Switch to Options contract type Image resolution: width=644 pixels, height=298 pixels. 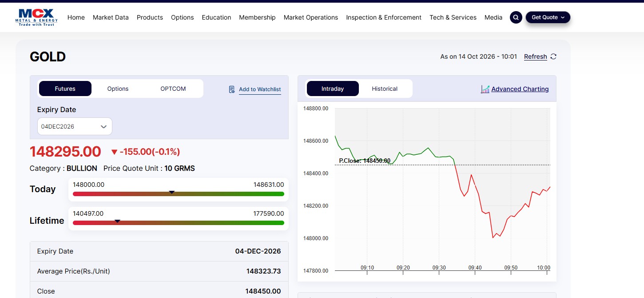(x=118, y=89)
